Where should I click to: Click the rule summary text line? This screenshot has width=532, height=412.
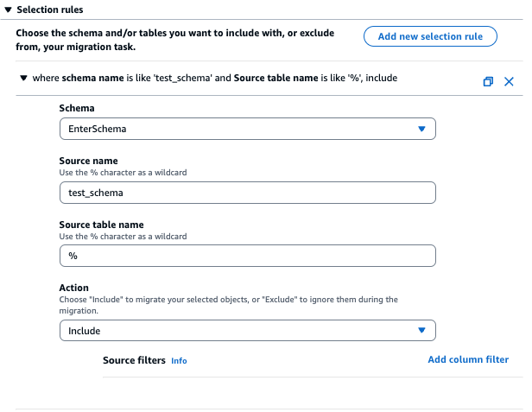[215, 79]
